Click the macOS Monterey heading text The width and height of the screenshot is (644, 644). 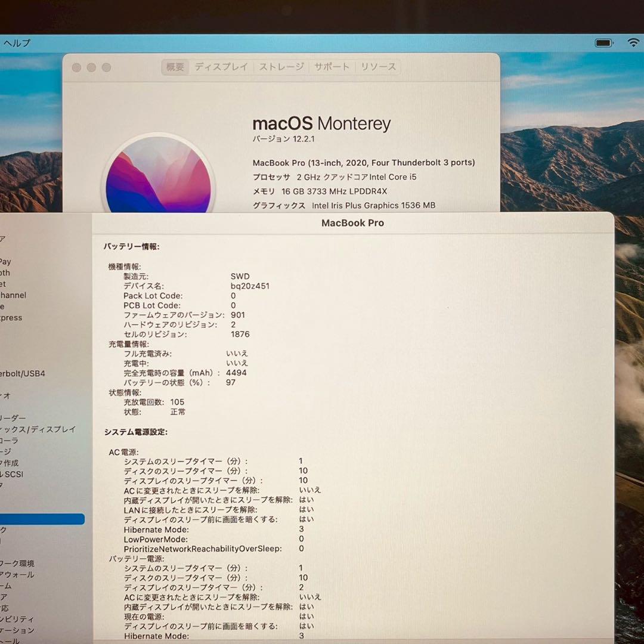[x=321, y=123]
